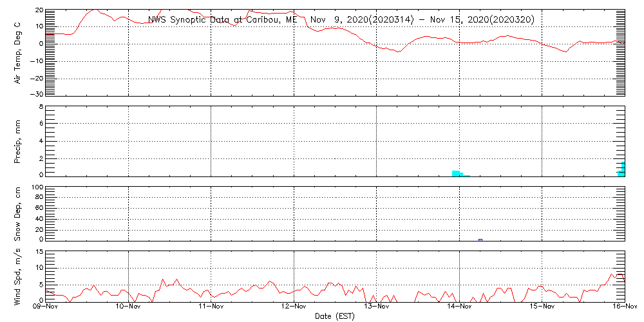Viewport: 644px width, 322px height.
Task: Click the cyan precipitation bar at 16-Nov edge
Action: click(x=622, y=171)
